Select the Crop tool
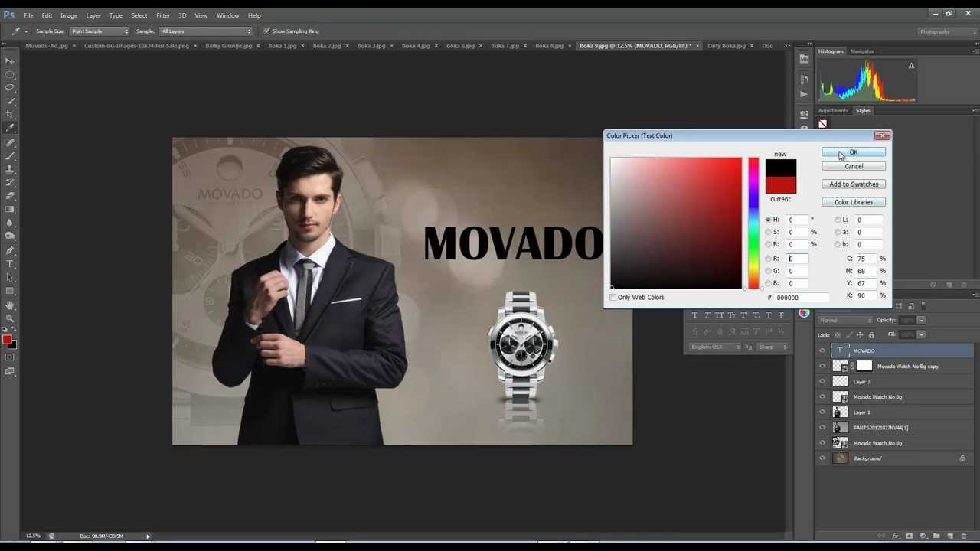Viewport: 980px width, 551px height. 10,114
